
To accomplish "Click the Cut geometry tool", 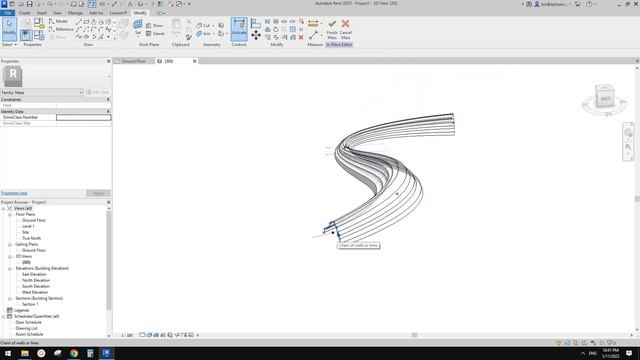I will 203,25.
